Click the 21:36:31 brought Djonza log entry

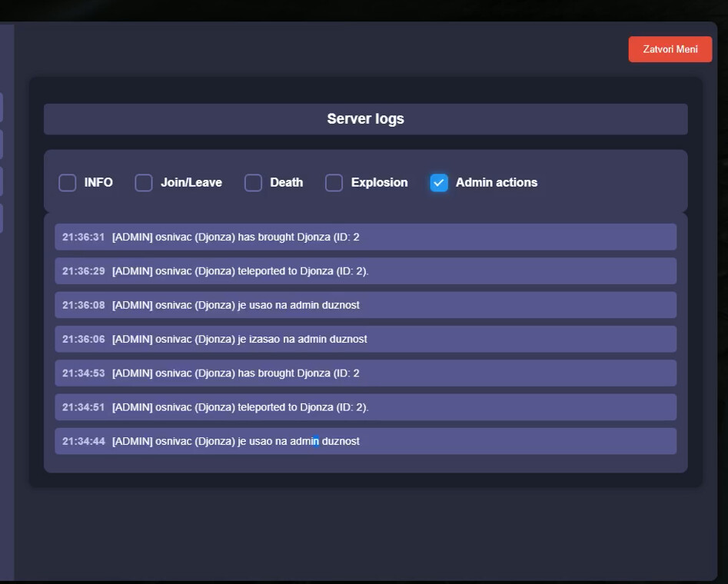click(365, 237)
